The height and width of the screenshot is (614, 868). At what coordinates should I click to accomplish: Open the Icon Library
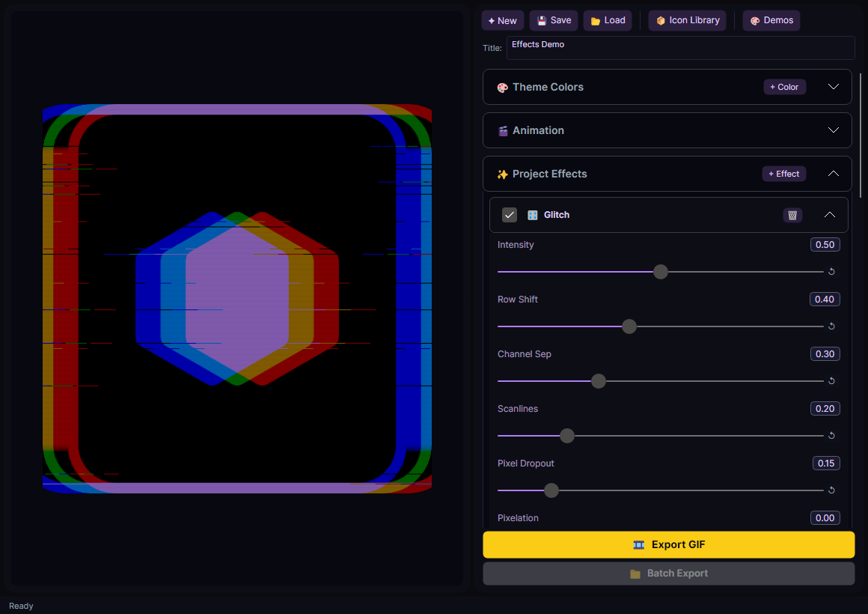(x=687, y=21)
